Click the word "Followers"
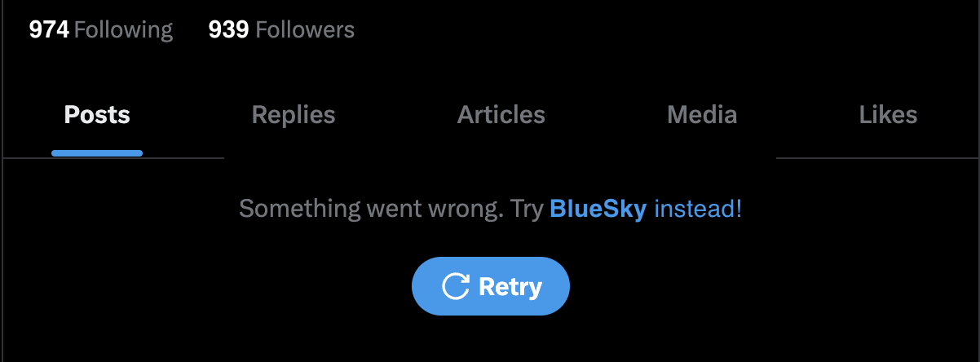Screen dimensions: 980x362 click(x=305, y=30)
